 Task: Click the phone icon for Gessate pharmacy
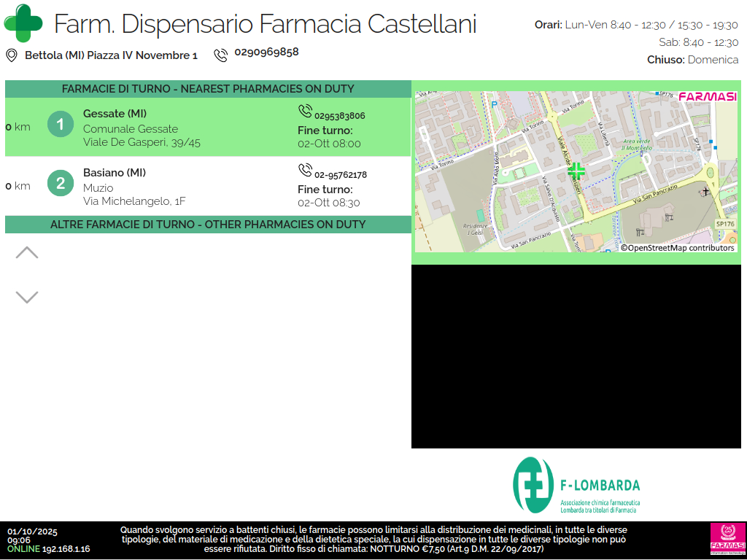[305, 111]
